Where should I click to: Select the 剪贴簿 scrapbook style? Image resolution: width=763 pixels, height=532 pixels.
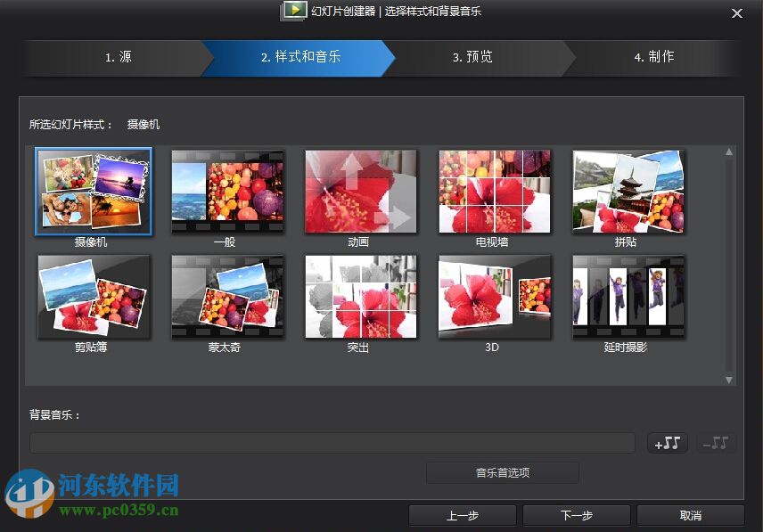tap(94, 296)
